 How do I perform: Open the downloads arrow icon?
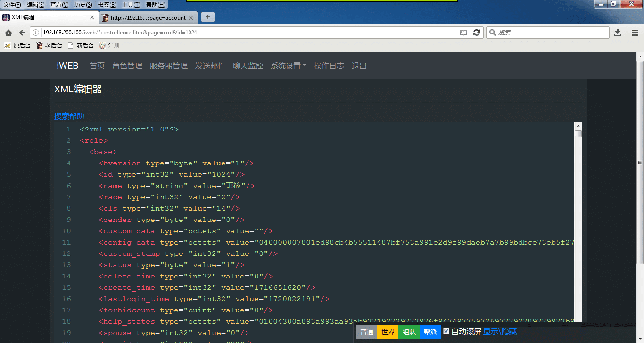click(x=618, y=33)
